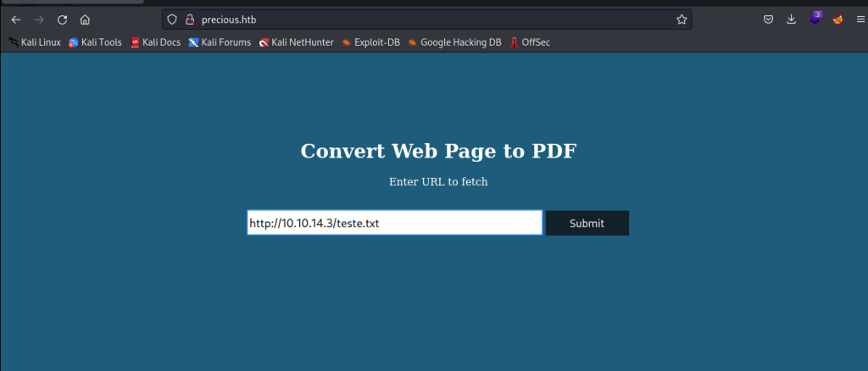868x371 pixels.
Task: Open the tracking protection shield icon
Action: tap(172, 19)
